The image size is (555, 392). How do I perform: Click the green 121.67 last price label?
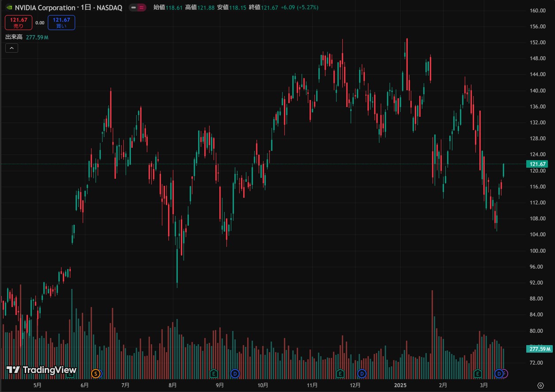(537, 164)
